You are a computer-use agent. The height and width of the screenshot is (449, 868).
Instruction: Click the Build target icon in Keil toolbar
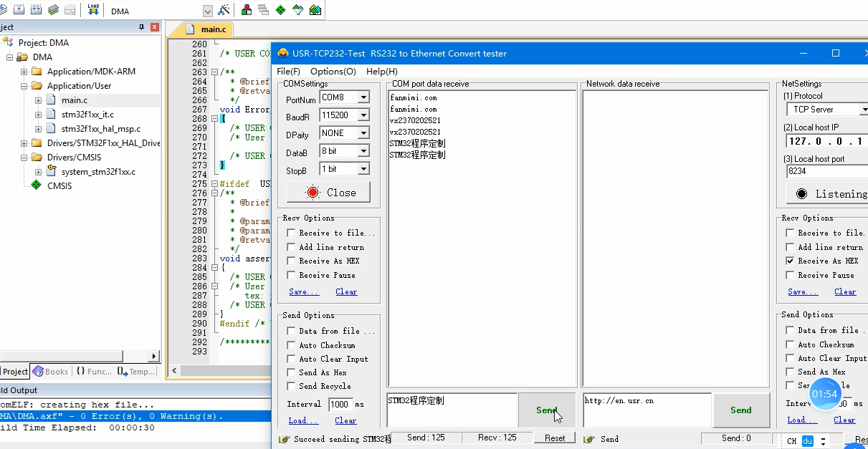[19, 10]
